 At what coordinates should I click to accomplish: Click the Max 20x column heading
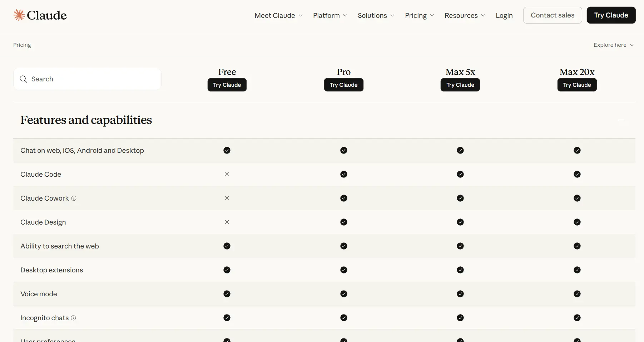click(x=577, y=72)
